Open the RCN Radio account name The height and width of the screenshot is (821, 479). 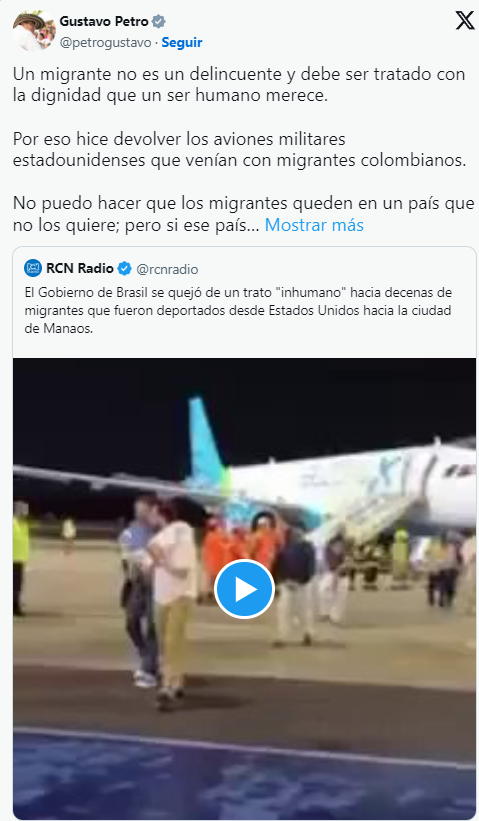click(x=80, y=269)
